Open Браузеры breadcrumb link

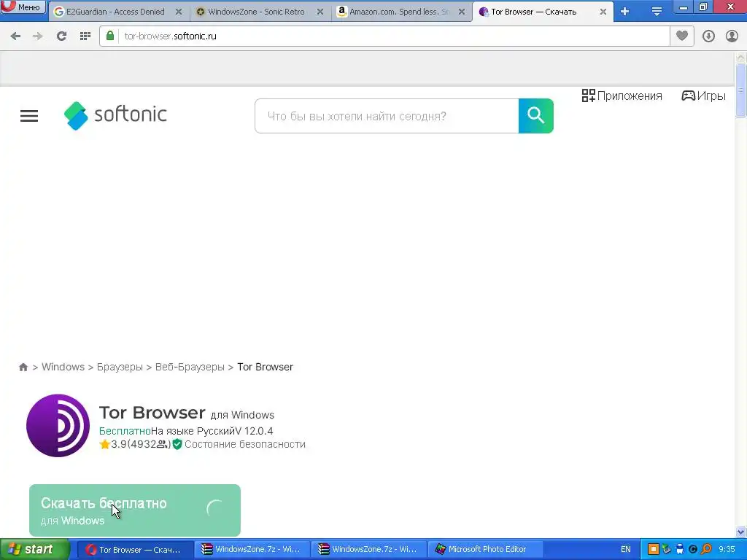pyautogui.click(x=120, y=367)
